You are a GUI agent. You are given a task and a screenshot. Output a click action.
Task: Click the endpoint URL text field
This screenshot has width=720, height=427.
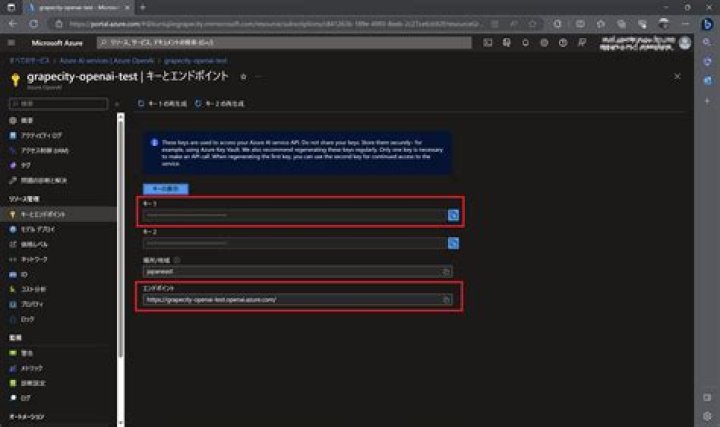(x=290, y=299)
